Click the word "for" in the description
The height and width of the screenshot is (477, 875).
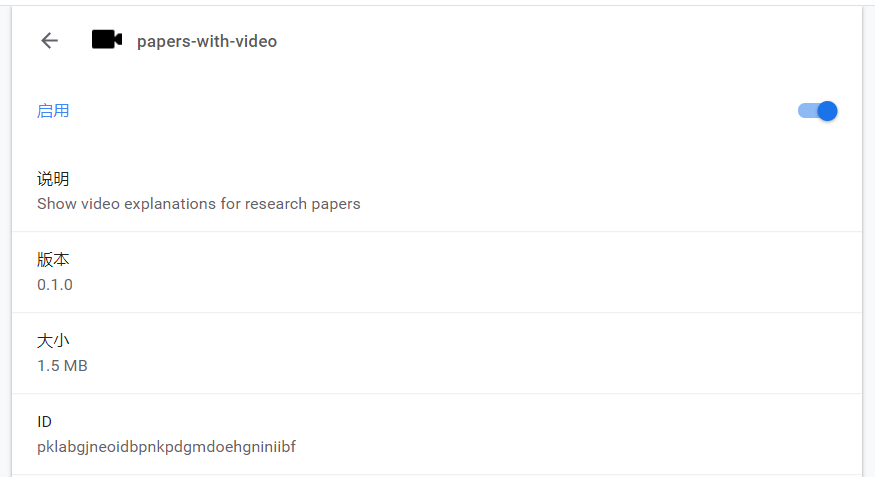(230, 204)
